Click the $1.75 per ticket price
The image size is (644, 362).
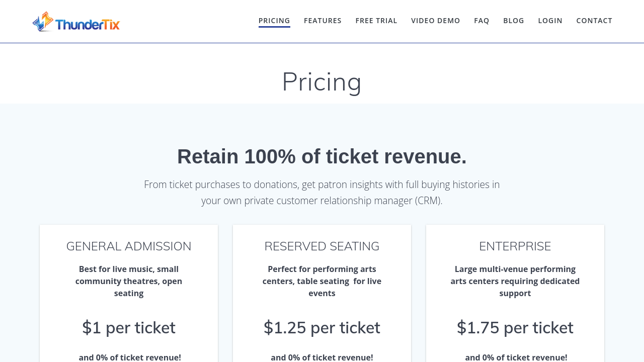(515, 328)
